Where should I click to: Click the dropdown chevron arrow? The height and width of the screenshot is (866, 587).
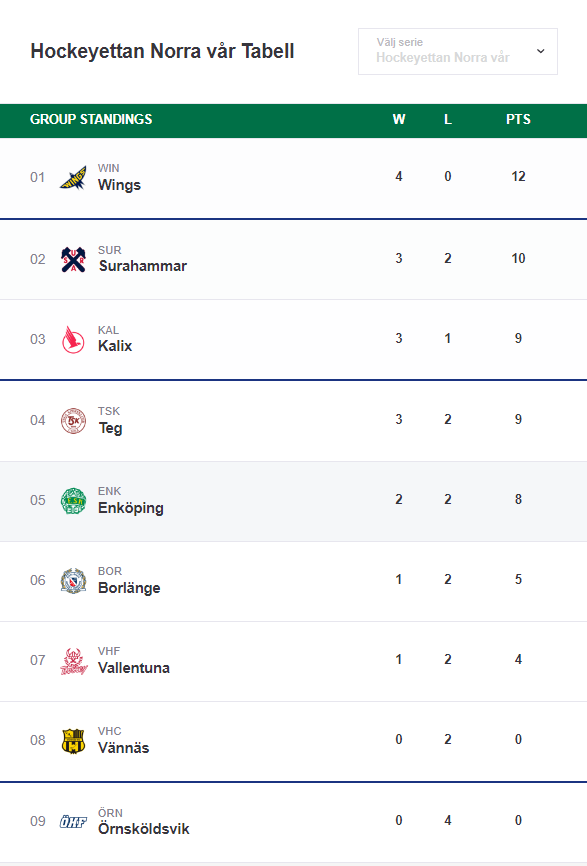541,51
